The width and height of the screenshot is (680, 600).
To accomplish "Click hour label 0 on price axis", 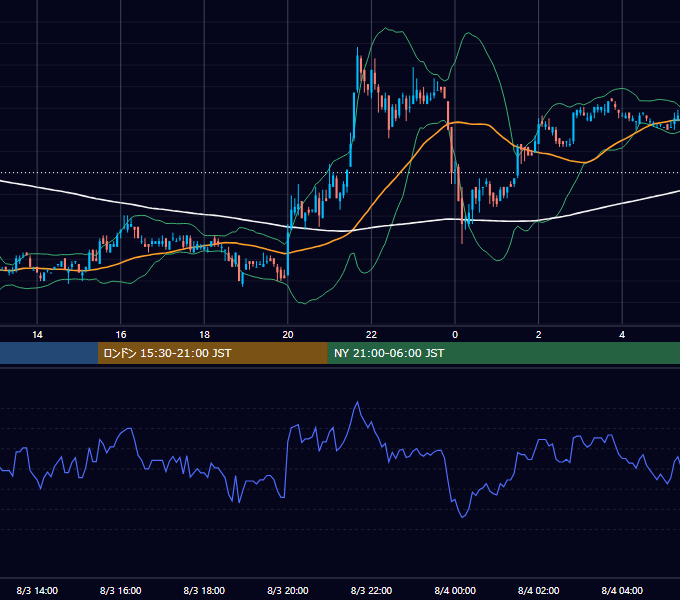I will coord(455,335).
